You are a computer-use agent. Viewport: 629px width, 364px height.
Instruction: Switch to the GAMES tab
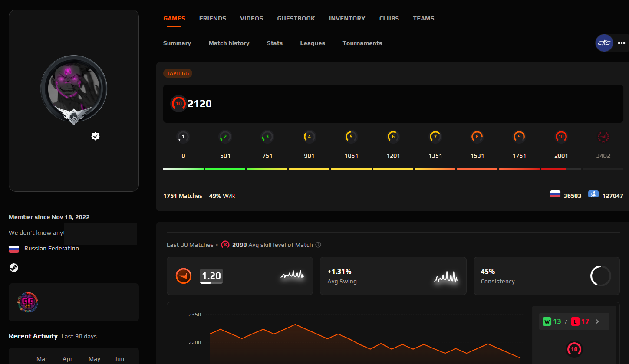tap(174, 18)
